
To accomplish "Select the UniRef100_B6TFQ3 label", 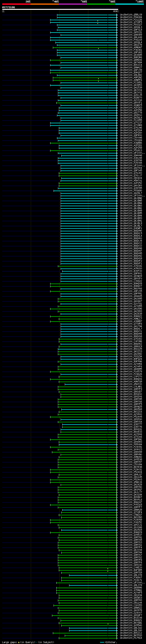I will tap(131, 635).
